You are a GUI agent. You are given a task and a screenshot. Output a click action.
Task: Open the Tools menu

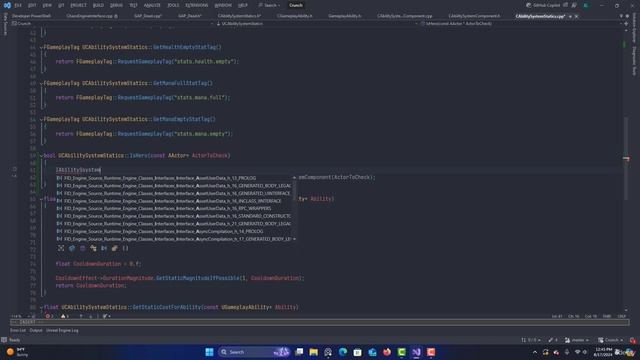(173, 5)
